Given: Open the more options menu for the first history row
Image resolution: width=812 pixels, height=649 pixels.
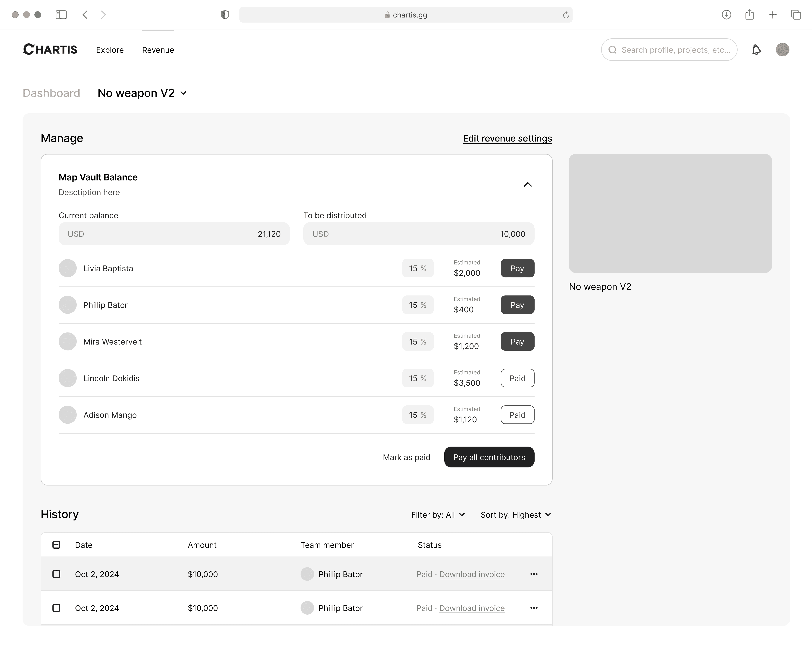Looking at the screenshot, I should click(534, 574).
